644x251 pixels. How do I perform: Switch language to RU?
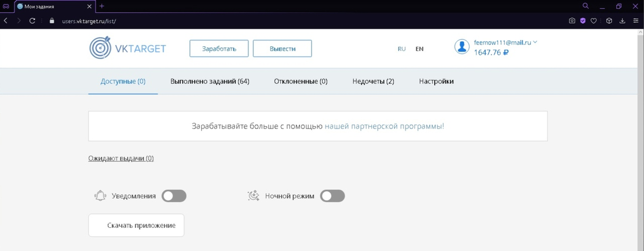[x=401, y=48]
